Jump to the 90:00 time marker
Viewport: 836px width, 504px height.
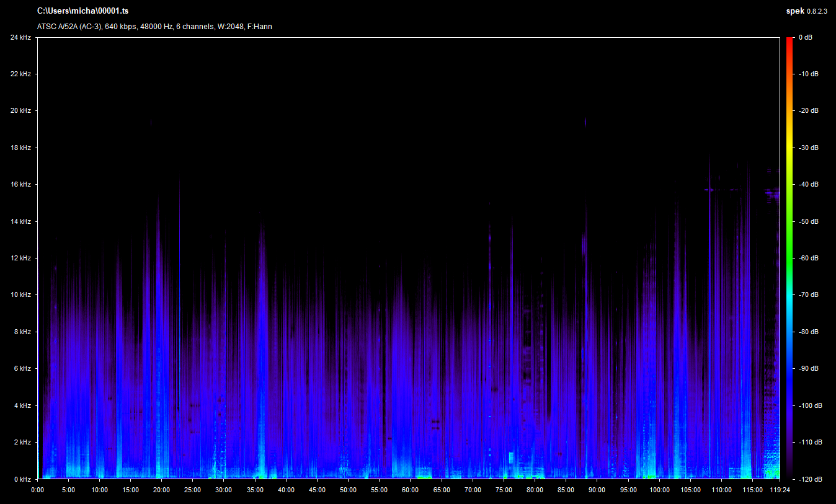tap(597, 489)
